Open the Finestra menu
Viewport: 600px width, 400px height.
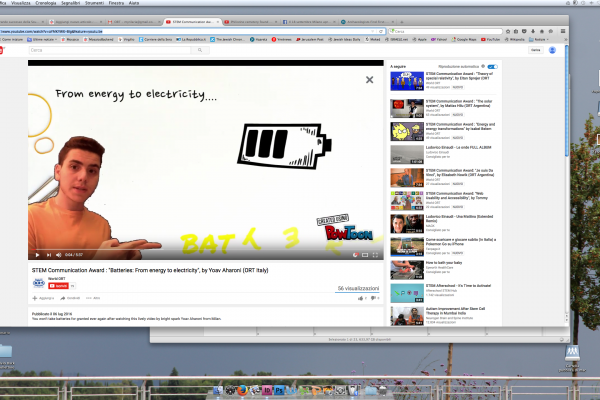click(116, 3)
